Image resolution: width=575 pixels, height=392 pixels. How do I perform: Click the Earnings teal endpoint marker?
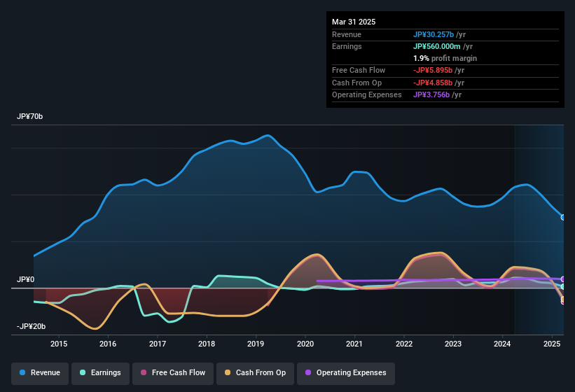tap(563, 286)
